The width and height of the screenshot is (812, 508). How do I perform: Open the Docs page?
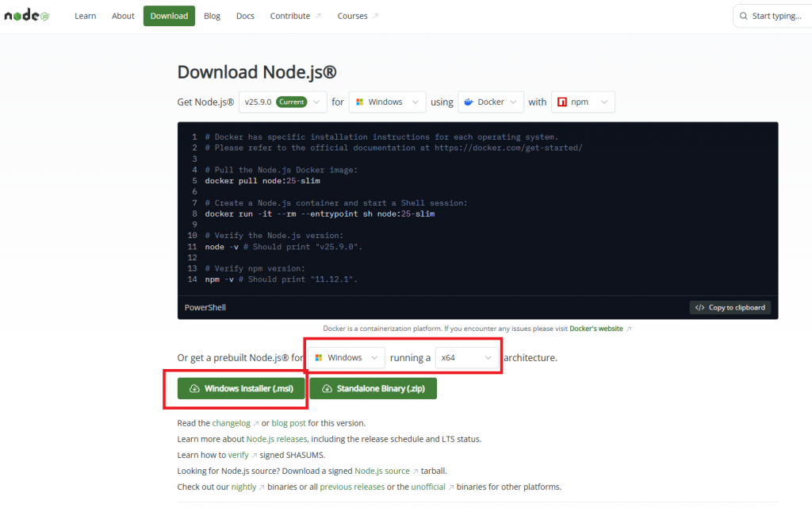click(x=245, y=16)
